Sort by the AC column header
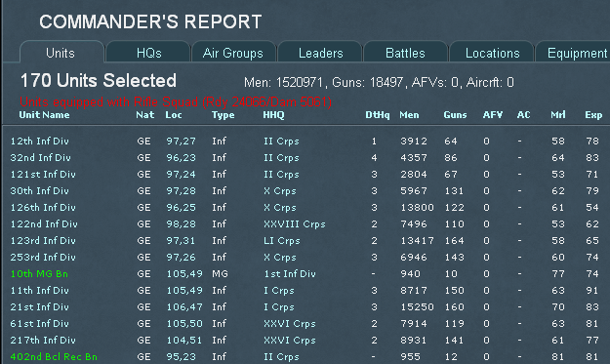Viewport: 610px width, 364px height. [523, 115]
